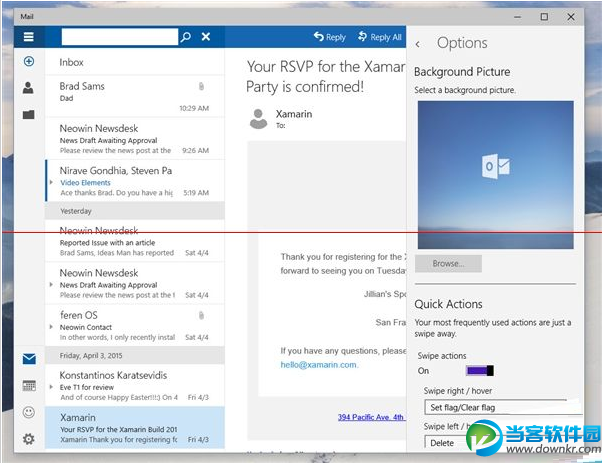Click Quick Actions heading

coord(448,304)
